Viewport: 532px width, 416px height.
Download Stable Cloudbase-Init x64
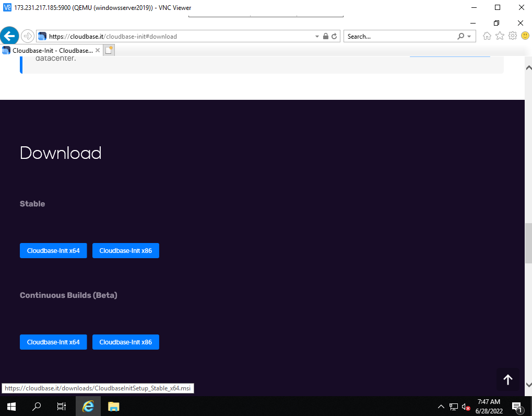(53, 251)
